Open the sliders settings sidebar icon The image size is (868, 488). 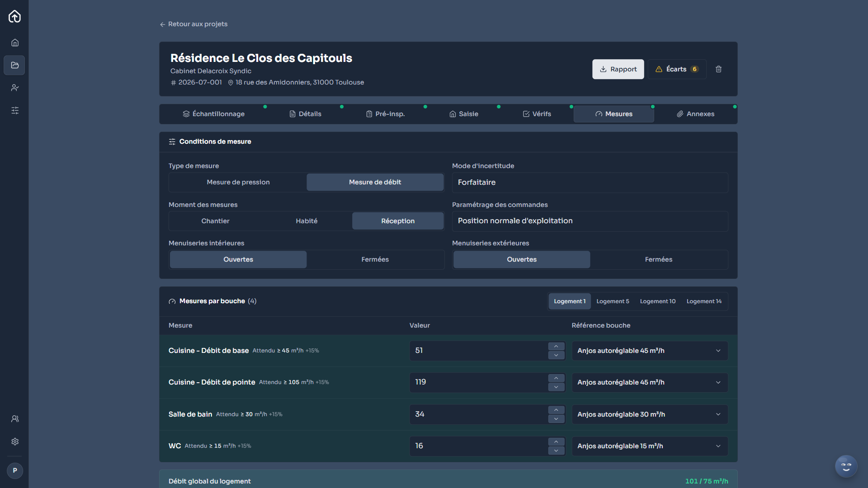(14, 110)
